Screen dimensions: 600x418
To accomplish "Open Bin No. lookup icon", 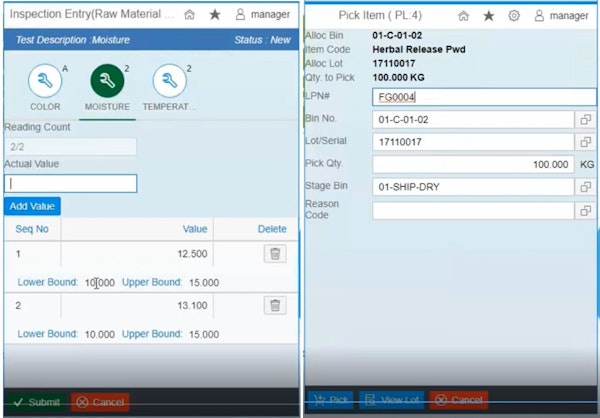I will 585,120.
